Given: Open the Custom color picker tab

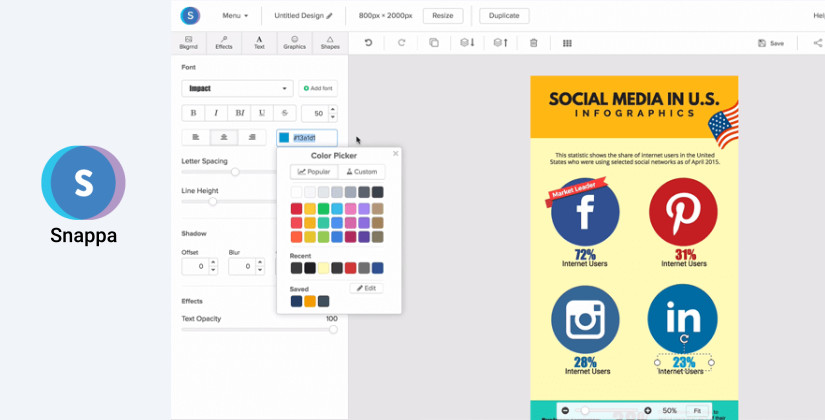Looking at the screenshot, I should pos(362,172).
